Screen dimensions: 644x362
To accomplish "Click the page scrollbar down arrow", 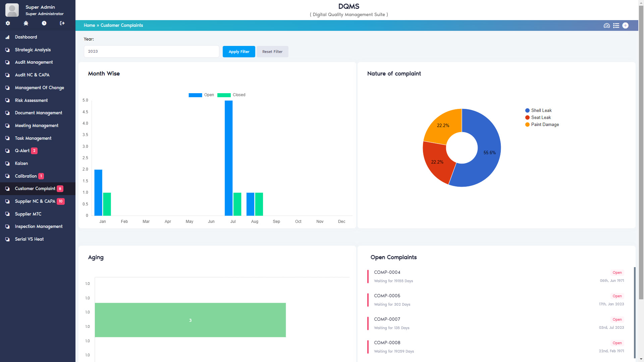I will (x=641, y=359).
